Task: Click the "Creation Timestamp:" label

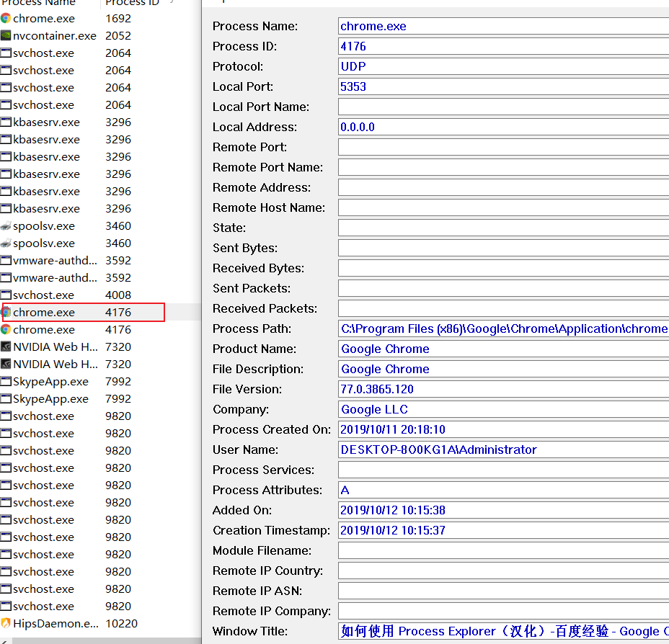Action: tap(271, 531)
